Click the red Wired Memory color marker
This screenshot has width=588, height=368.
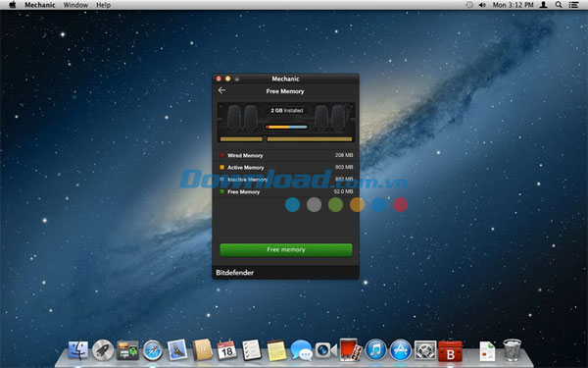pyautogui.click(x=222, y=155)
